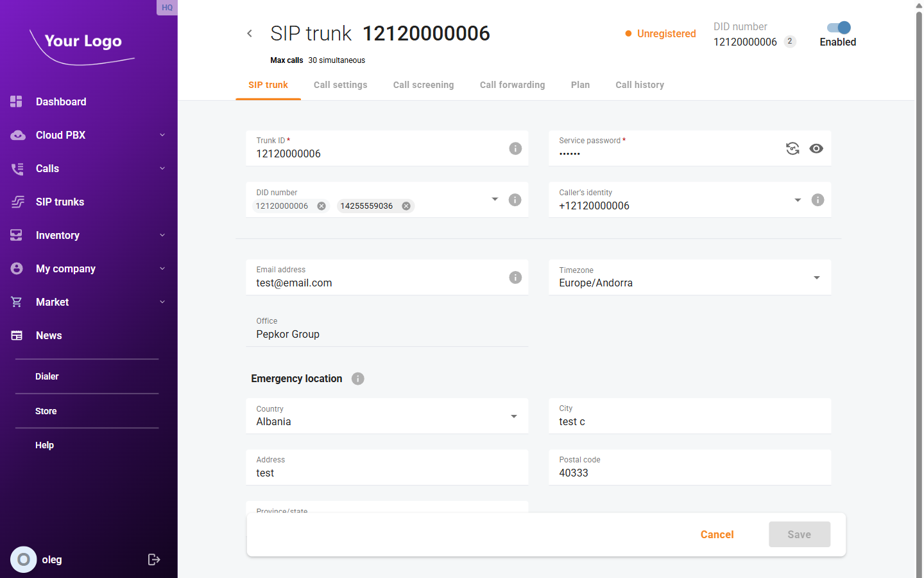
Task: Click the Cancel button
Action: coord(717,534)
